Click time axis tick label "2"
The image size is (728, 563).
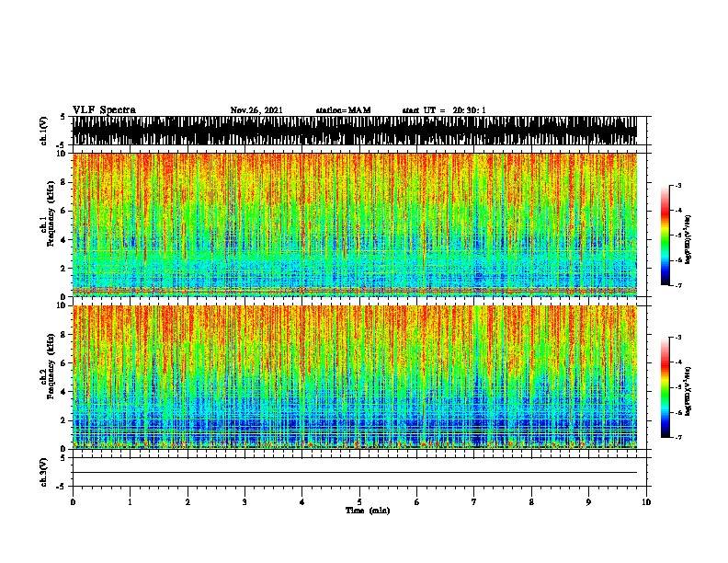pyautogui.click(x=188, y=501)
